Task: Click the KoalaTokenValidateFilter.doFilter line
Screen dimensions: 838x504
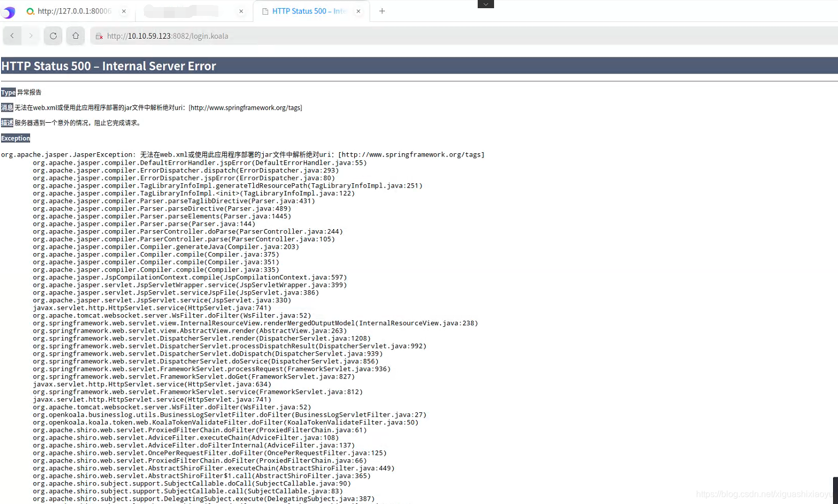Action: pyautogui.click(x=225, y=422)
